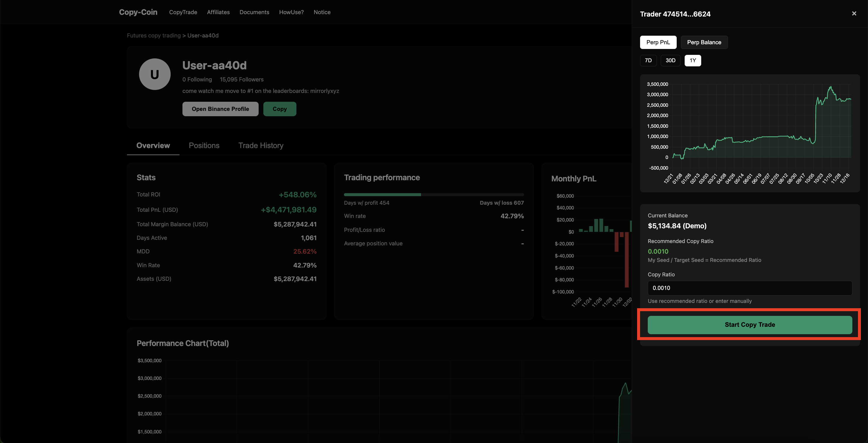Image resolution: width=868 pixels, height=443 pixels.
Task: Open the Notice page
Action: tap(322, 12)
